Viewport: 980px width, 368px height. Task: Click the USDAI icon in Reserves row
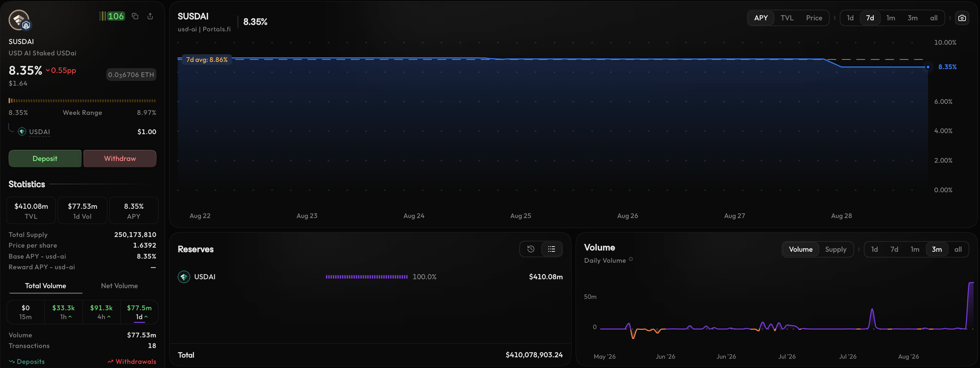184,277
